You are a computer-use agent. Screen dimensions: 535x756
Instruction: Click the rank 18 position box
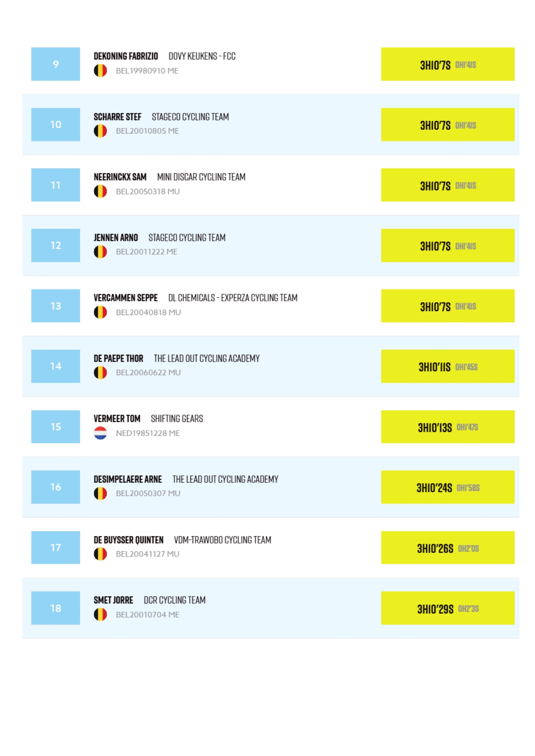point(56,608)
